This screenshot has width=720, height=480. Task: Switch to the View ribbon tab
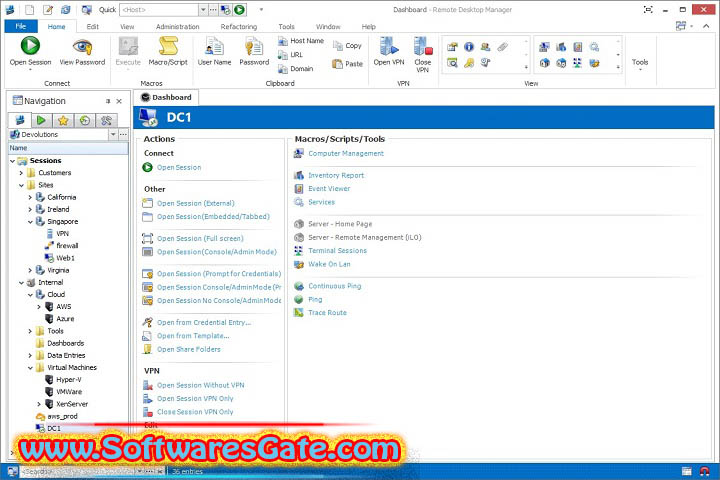click(x=127, y=27)
